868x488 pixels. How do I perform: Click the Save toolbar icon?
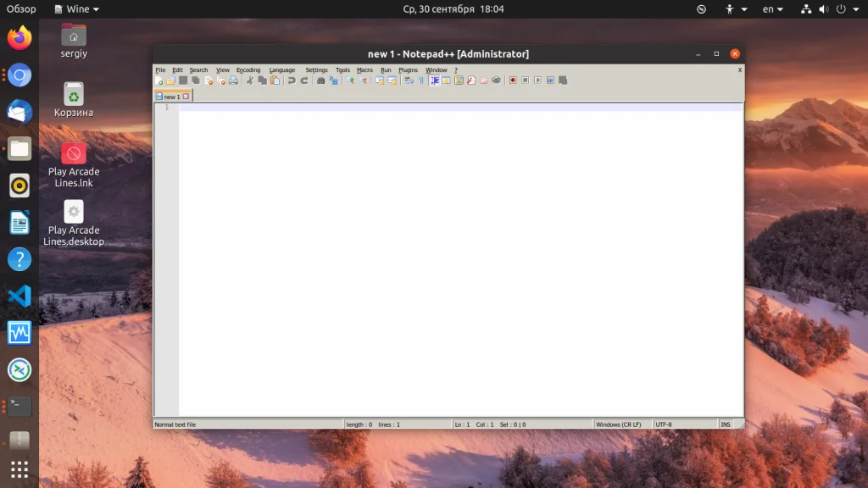[x=183, y=80]
